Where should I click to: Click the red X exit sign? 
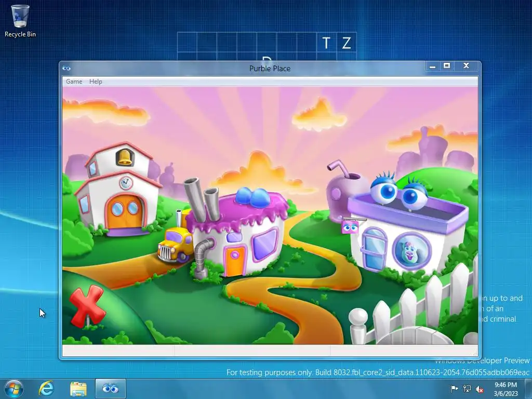[87, 307]
